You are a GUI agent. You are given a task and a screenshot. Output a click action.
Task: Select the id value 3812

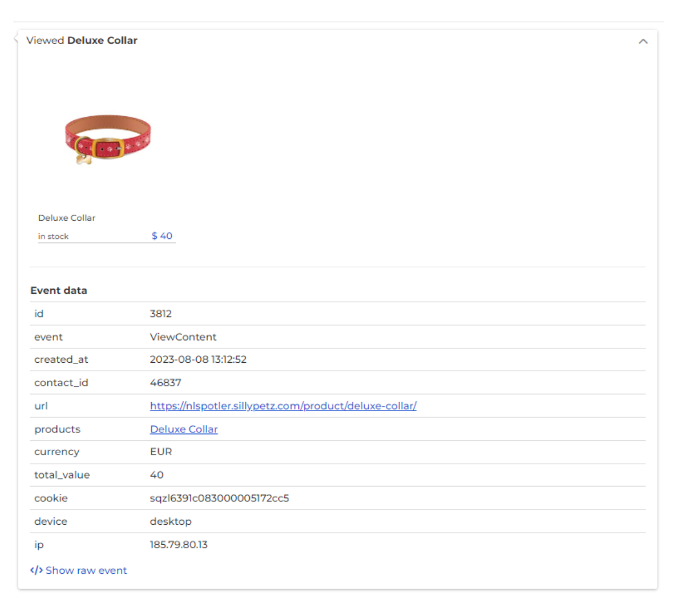coord(160,314)
